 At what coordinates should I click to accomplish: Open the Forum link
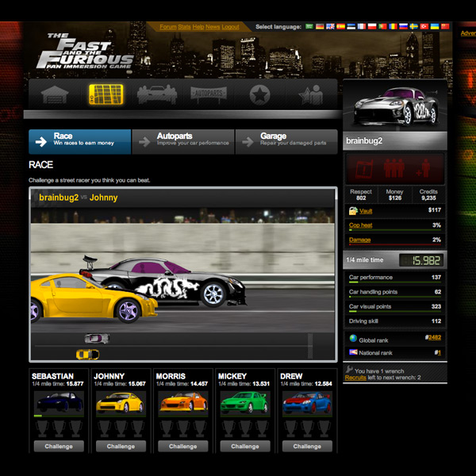click(x=168, y=27)
